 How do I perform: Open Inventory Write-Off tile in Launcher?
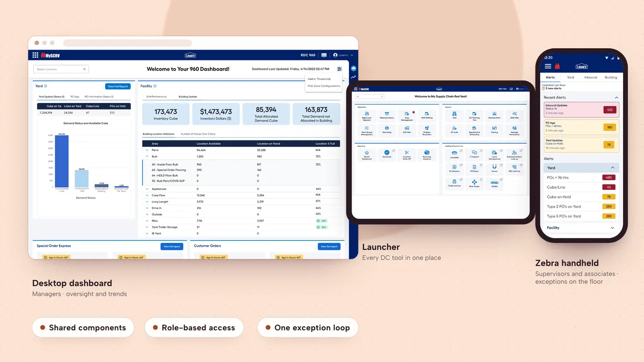coord(407,154)
